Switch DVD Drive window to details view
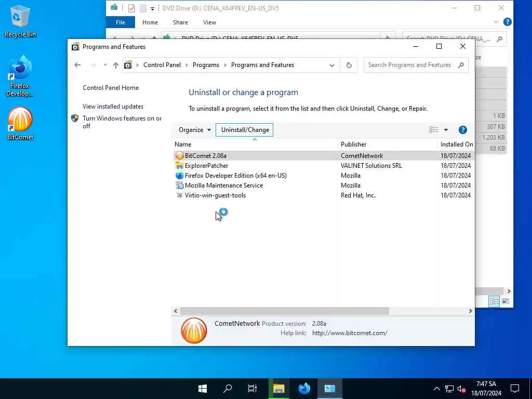Screen dimensions: 532x399 pos(494,301)
